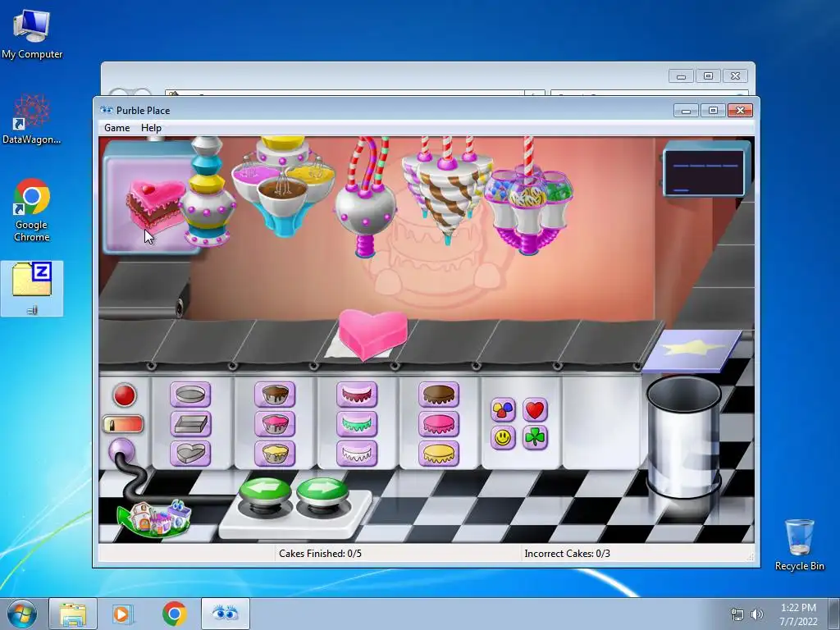
Task: Pick the white filling layer button
Action: (357, 453)
